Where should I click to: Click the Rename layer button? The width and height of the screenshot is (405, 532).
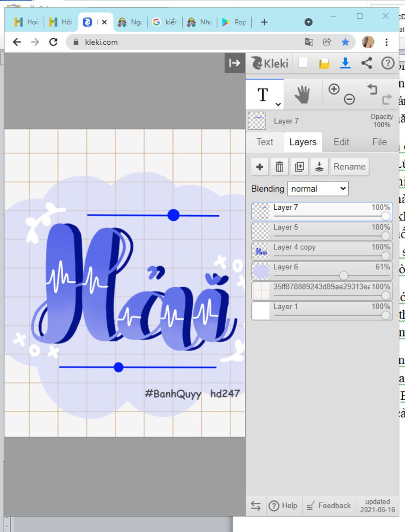click(350, 167)
